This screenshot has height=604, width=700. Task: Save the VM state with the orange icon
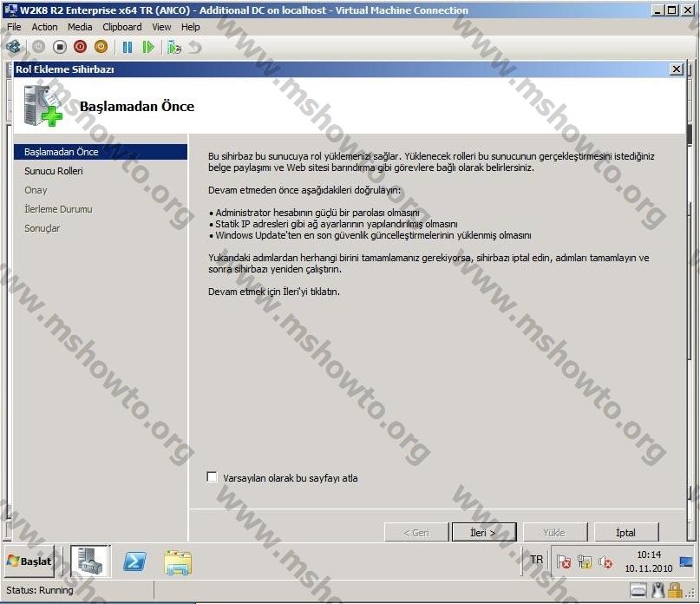tap(101, 47)
